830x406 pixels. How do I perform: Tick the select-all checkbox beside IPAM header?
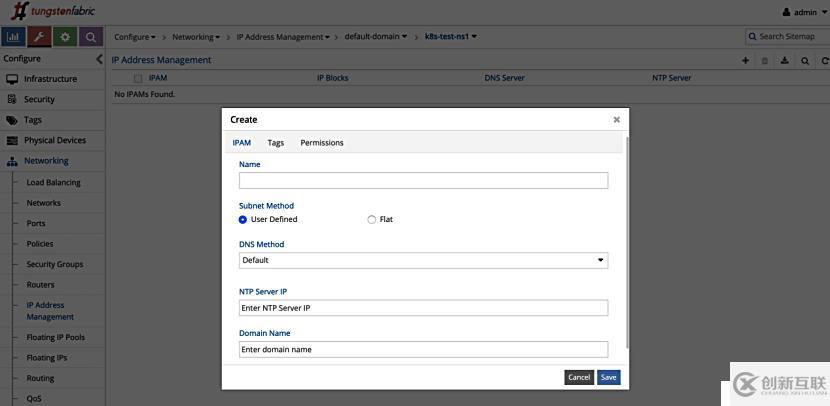[138, 78]
